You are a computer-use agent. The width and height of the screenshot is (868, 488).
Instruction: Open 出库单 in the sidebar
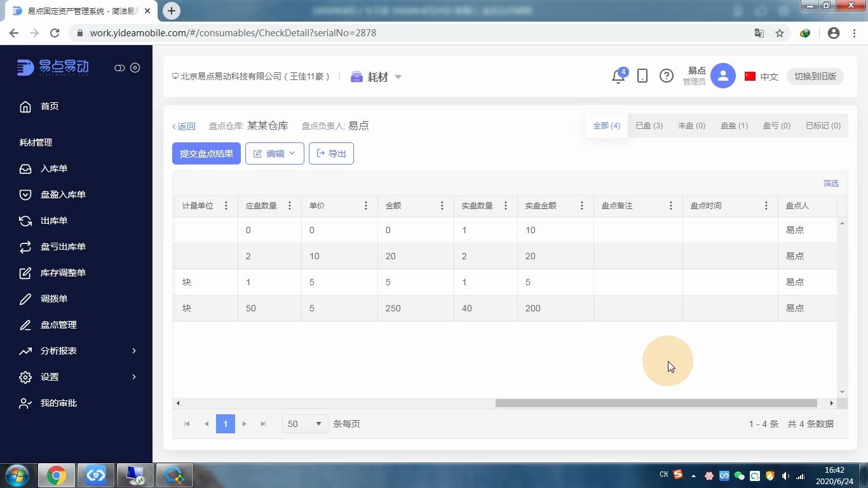[54, 220]
